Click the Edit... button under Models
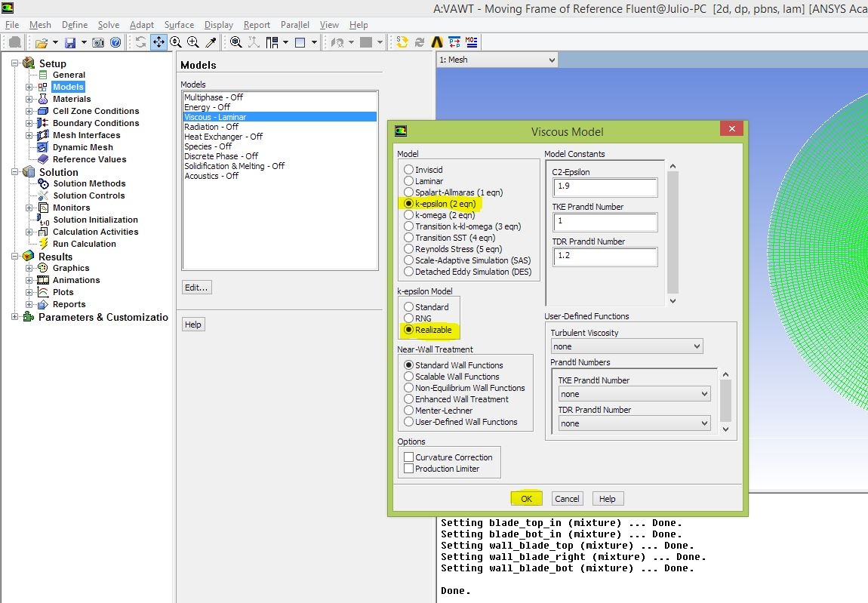Screen dimensions: 868x603 click(196, 288)
